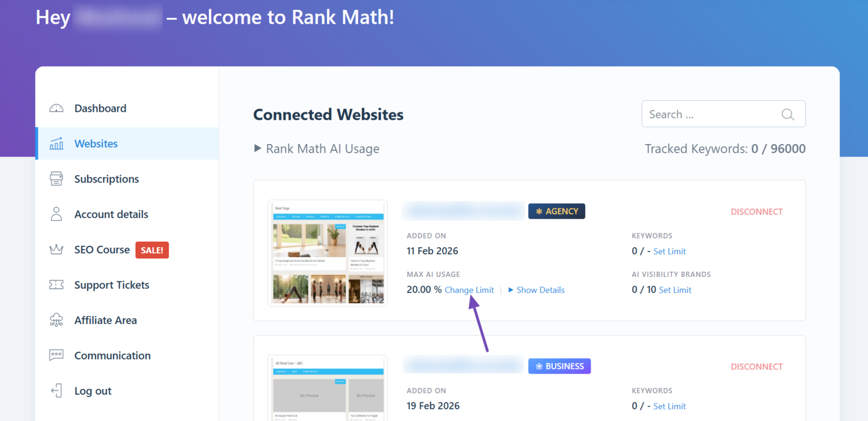Click Set Limit under Keywords, business site

pos(669,406)
